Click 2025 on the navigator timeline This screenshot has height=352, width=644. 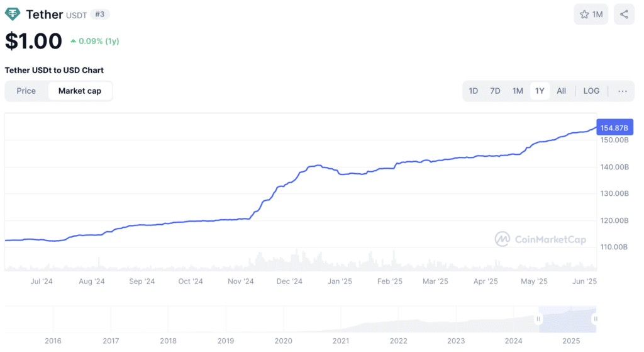[571, 341]
